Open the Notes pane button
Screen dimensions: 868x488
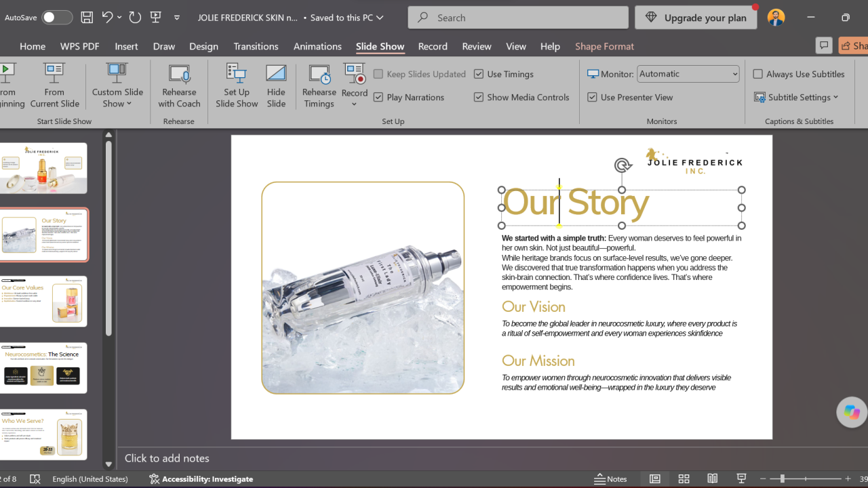click(x=610, y=479)
